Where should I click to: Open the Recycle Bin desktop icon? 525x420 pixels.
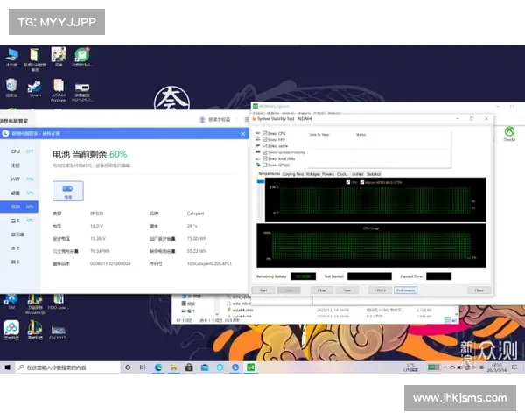coord(11,88)
